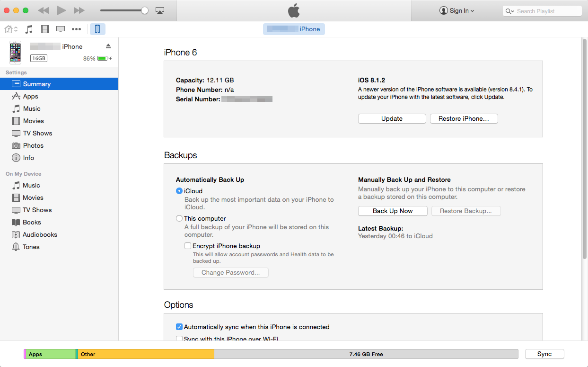Select the iPhone device icon in toolbar
This screenshot has width=588, height=367.
click(97, 29)
